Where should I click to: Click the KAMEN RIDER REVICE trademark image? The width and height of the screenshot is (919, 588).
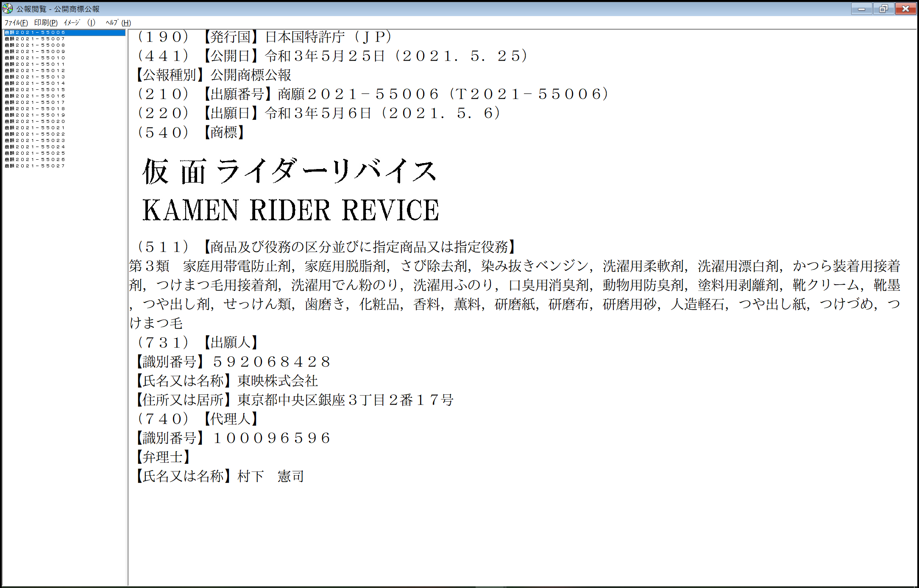pos(291,210)
